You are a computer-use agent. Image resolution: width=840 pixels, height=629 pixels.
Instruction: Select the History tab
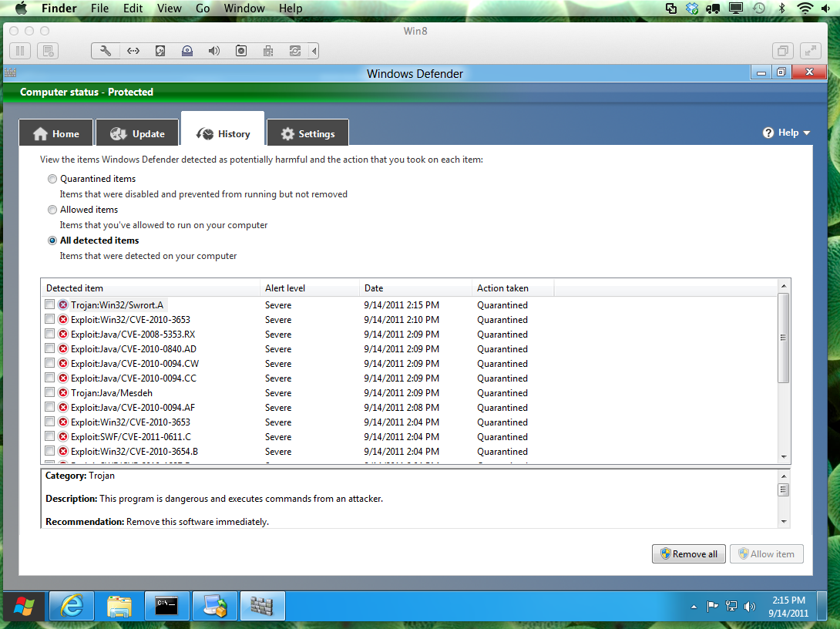(x=223, y=129)
